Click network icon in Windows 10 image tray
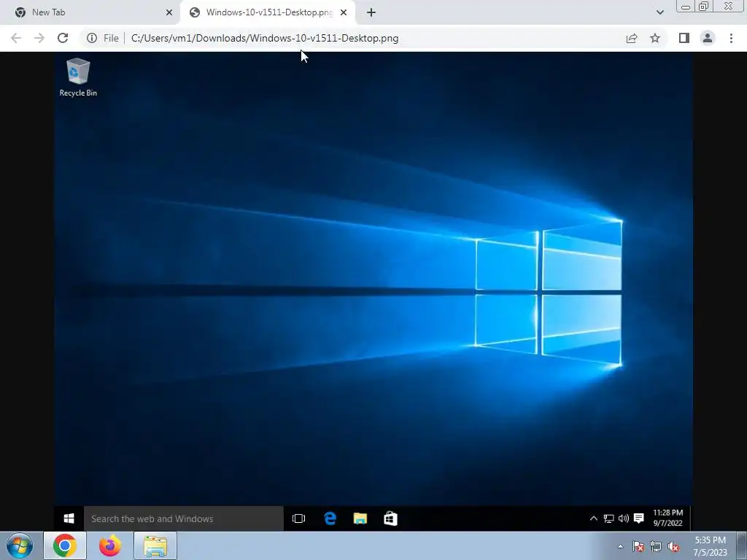The width and height of the screenshot is (747, 560). point(609,518)
